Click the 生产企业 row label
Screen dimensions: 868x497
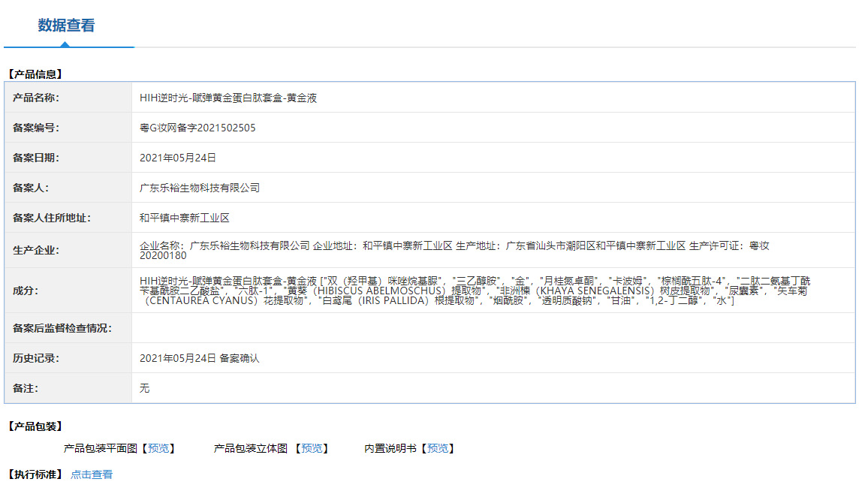[36, 250]
